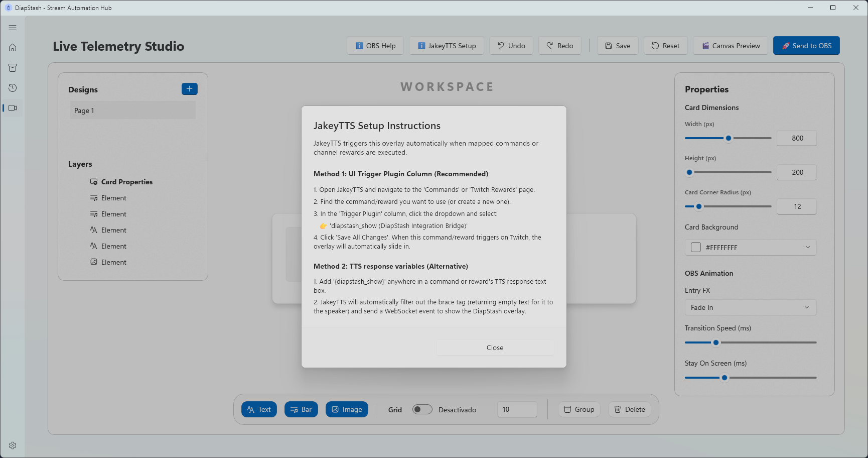Maximize the DiapStash window
This screenshot has width=868, height=458.
tap(833, 8)
